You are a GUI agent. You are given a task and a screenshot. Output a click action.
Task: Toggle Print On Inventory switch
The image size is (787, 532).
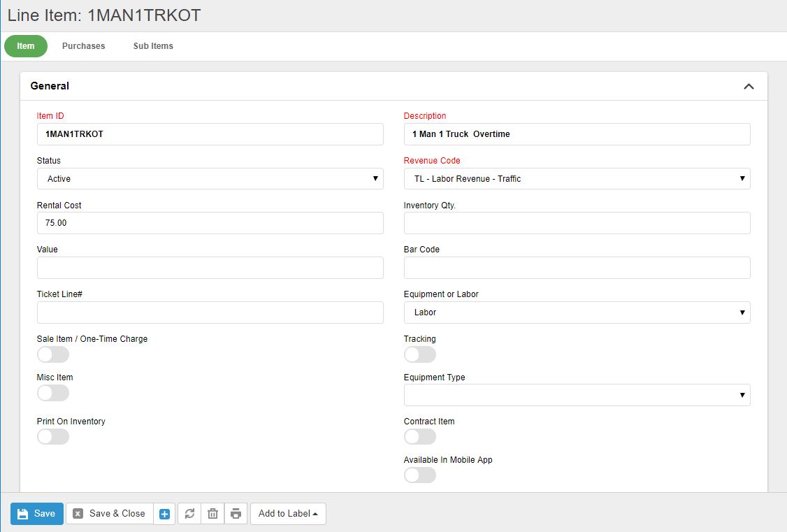tap(53, 437)
